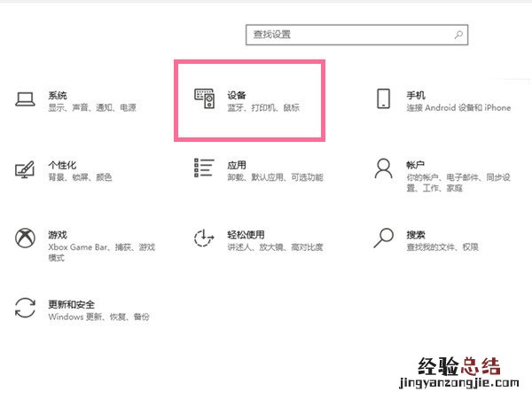Select the 设备 heading text
Image resolution: width=532 pixels, height=399 pixels.
click(237, 94)
